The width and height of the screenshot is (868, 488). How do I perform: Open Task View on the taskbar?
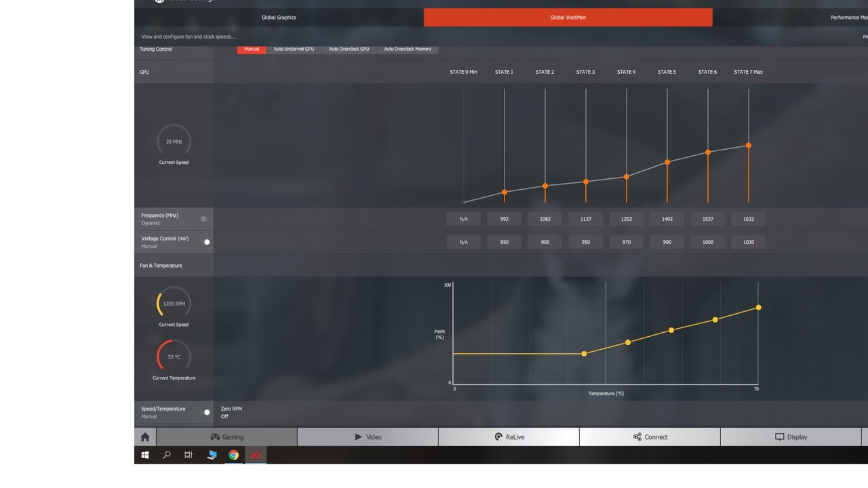point(189,455)
